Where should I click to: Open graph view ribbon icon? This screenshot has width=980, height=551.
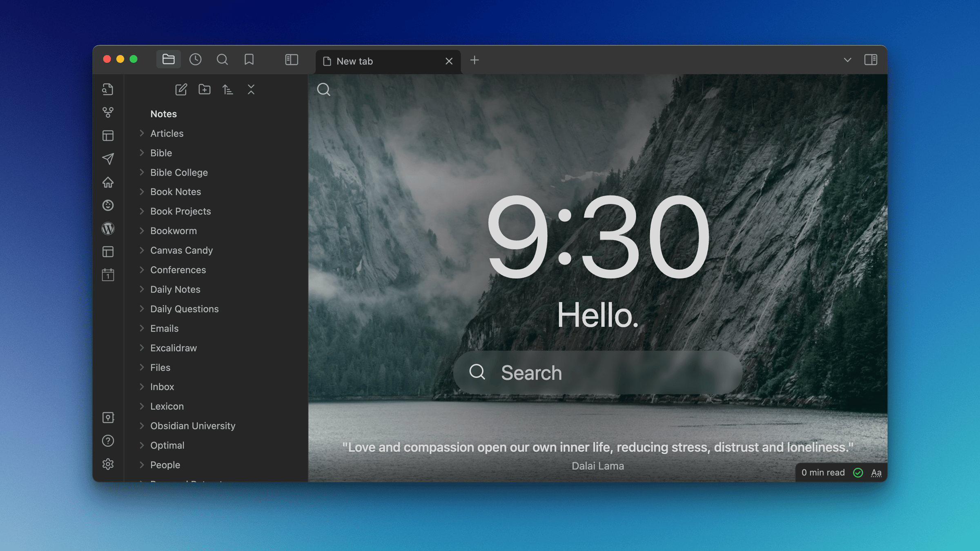[x=108, y=112]
